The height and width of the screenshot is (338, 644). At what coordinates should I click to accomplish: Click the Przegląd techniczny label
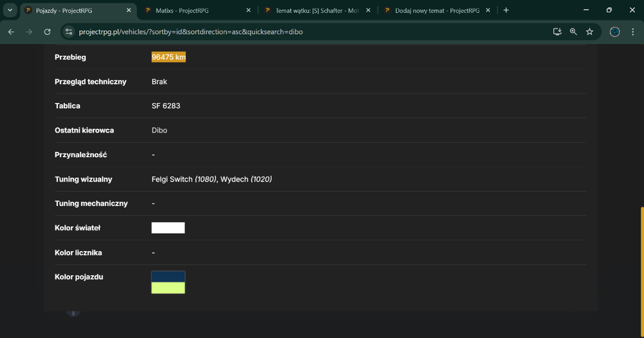pyautogui.click(x=90, y=82)
